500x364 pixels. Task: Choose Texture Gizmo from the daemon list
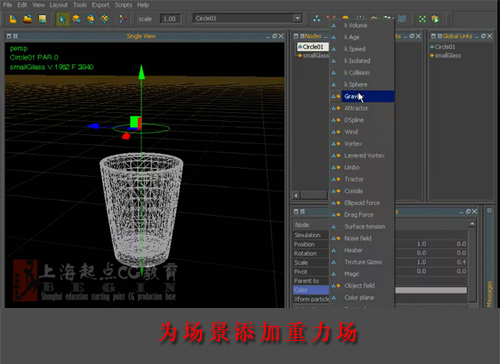(x=362, y=262)
